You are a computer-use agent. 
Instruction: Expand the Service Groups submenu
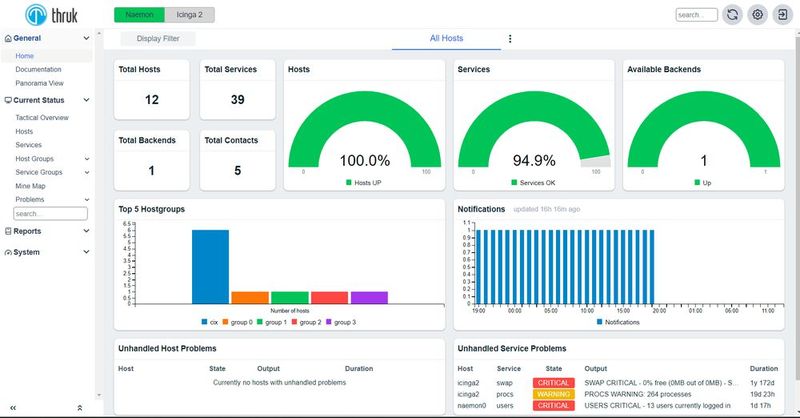(x=85, y=172)
